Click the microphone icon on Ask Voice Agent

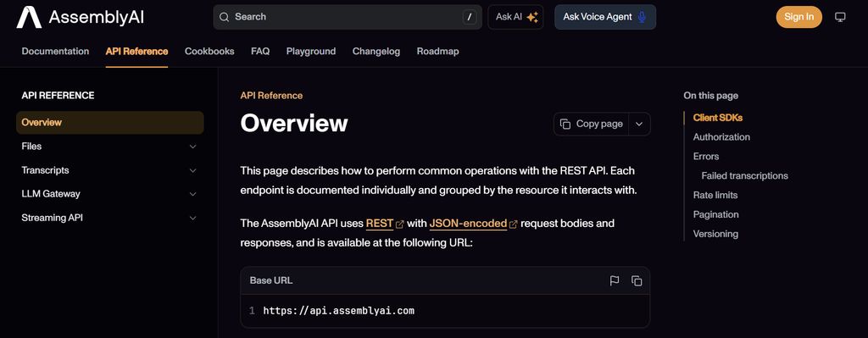click(642, 17)
